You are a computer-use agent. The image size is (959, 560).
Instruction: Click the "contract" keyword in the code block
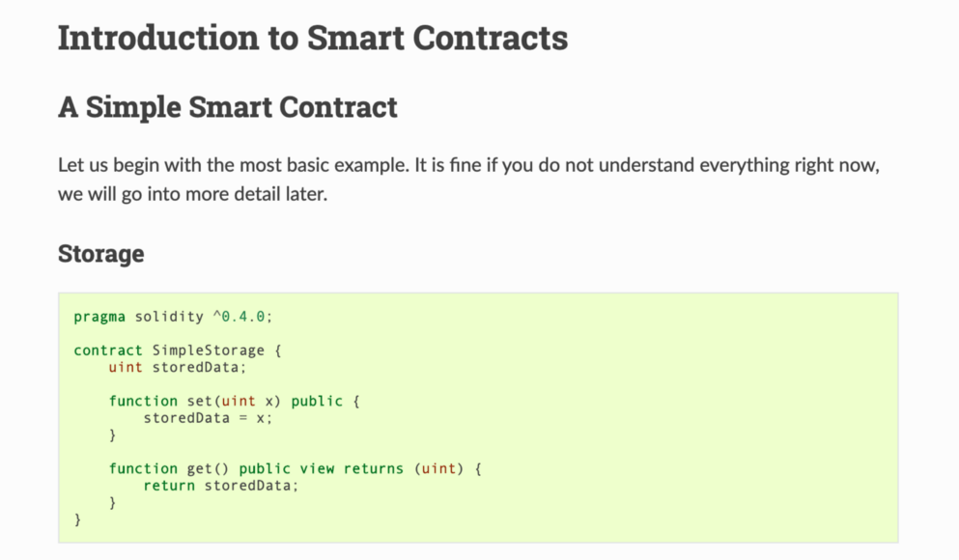pos(108,350)
